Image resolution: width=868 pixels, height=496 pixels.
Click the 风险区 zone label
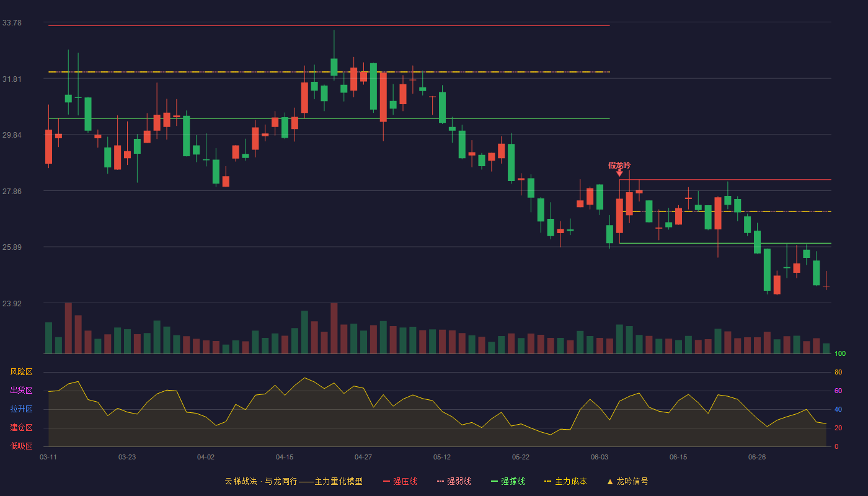click(x=21, y=372)
